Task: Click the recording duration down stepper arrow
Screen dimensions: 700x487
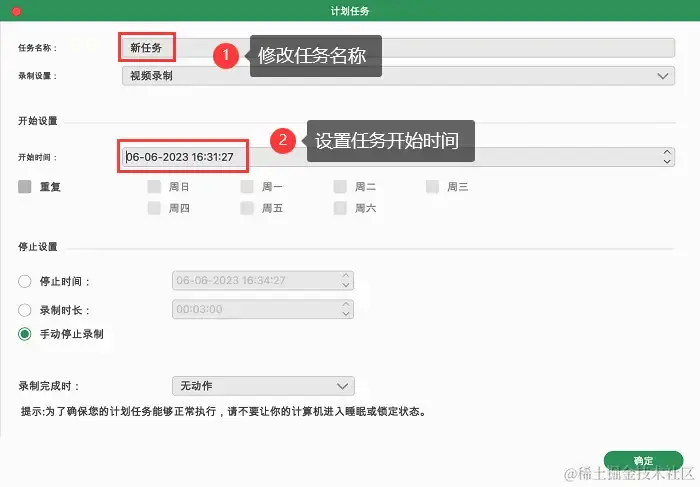Action: [x=346, y=313]
